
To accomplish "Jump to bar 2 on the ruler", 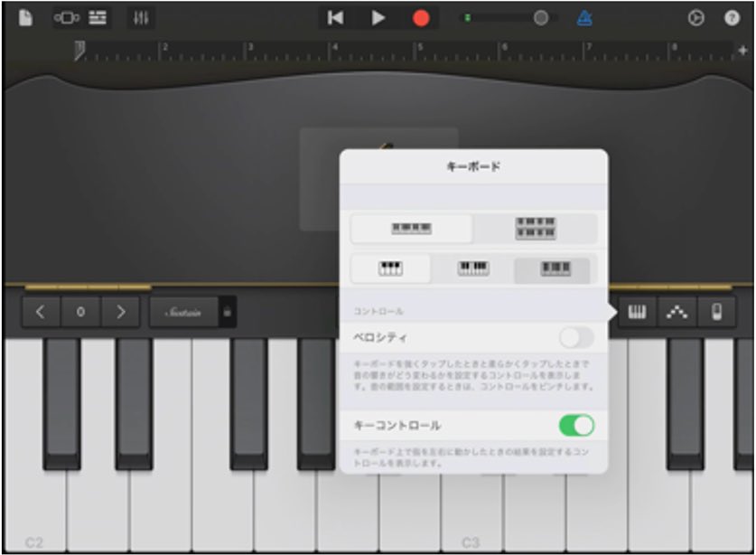I will tap(163, 48).
